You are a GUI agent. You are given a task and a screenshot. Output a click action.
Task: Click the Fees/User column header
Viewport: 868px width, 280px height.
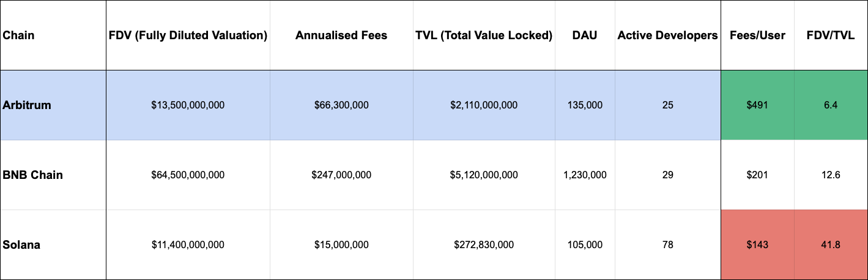(757, 35)
